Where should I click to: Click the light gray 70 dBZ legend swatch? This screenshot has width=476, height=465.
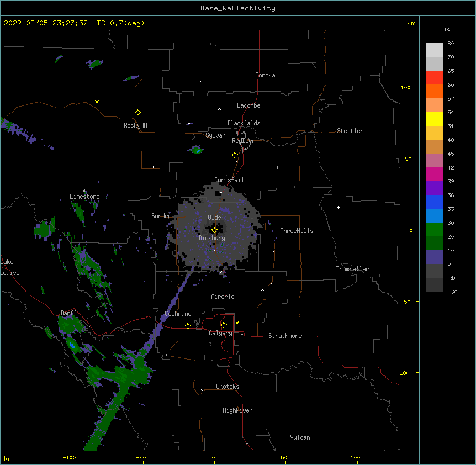(x=434, y=50)
